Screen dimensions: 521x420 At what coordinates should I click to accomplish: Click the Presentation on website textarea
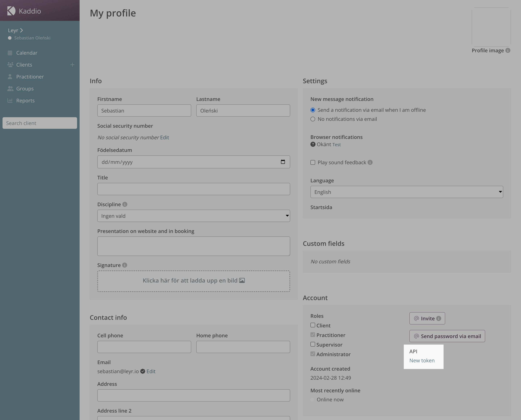(194, 246)
